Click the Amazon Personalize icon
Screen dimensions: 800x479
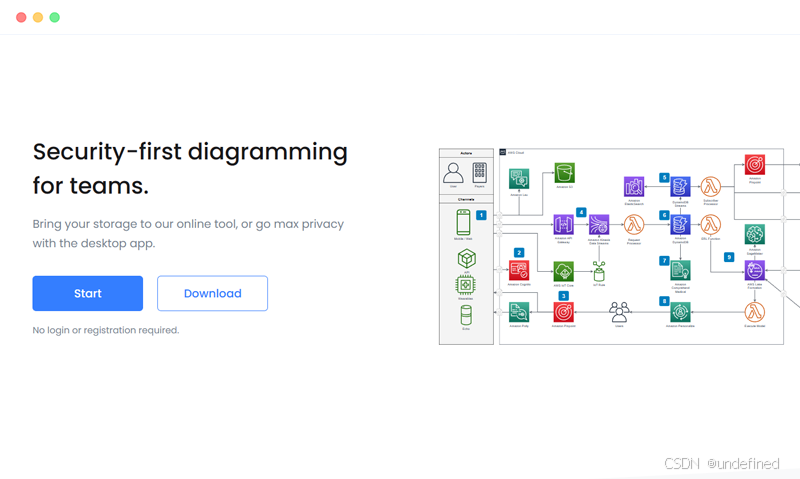point(680,312)
